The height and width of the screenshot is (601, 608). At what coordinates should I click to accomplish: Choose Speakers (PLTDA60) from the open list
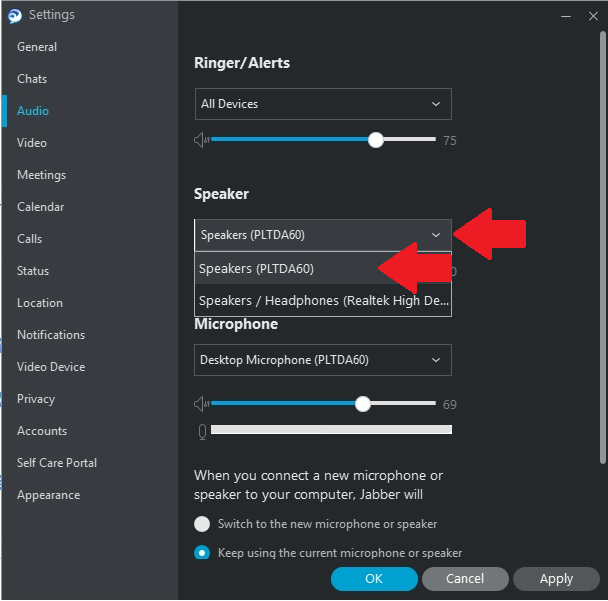pos(323,268)
